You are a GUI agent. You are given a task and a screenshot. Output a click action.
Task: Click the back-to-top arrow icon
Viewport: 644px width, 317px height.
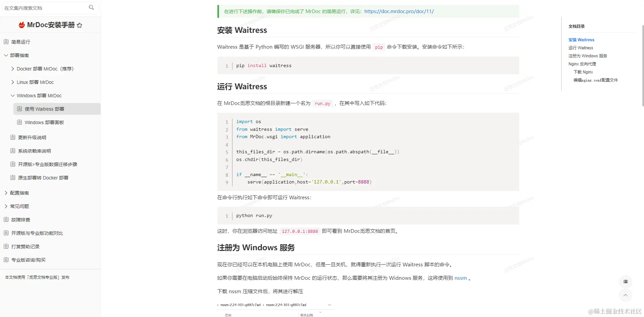click(x=625, y=295)
